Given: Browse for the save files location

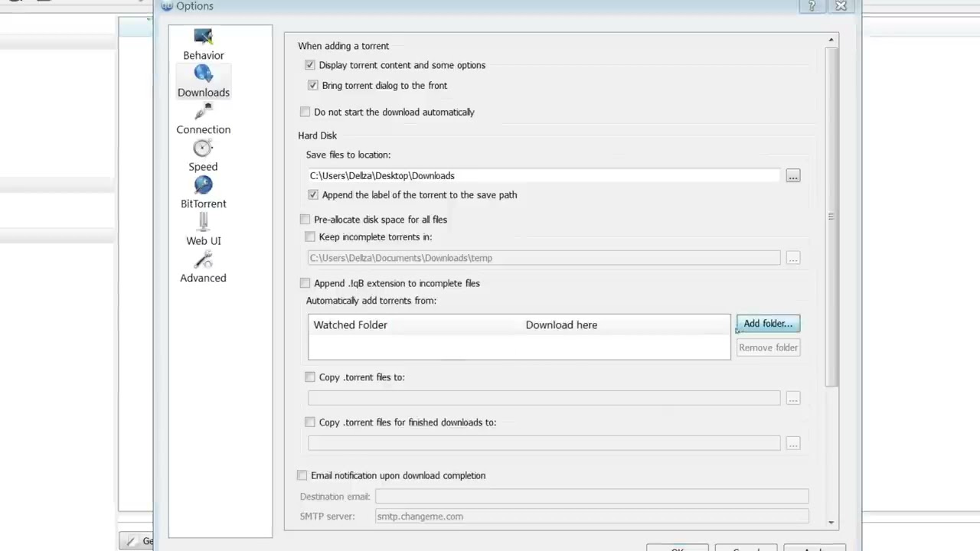Looking at the screenshot, I should [x=792, y=176].
